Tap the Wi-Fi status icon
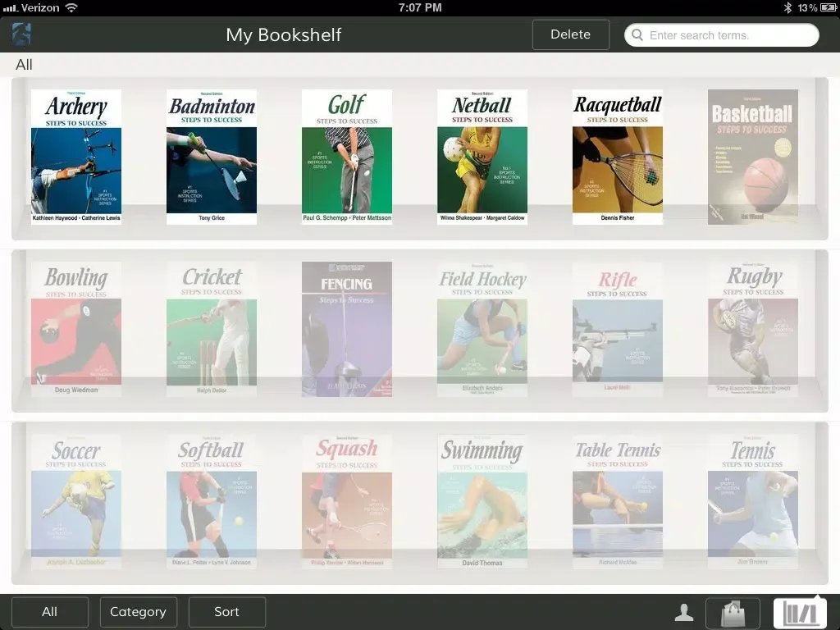Image resolution: width=840 pixels, height=630 pixels. click(71, 7)
